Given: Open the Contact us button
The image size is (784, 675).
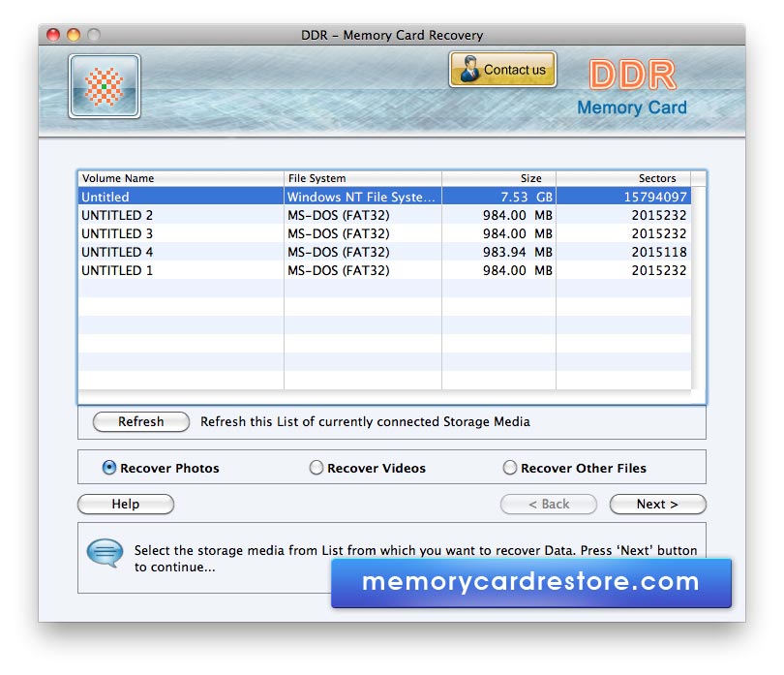Looking at the screenshot, I should click(x=502, y=70).
